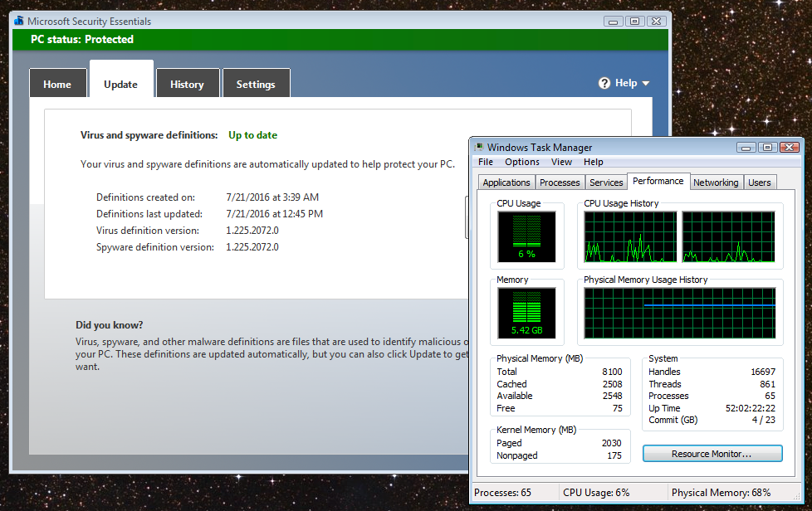Click the System Processes value 65
This screenshot has height=511, width=812.
click(770, 396)
